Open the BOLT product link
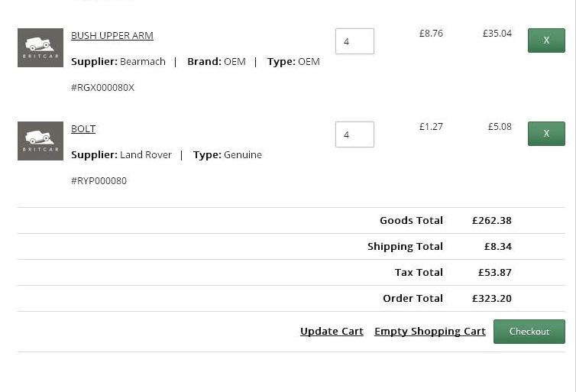576x392 pixels. tap(83, 129)
